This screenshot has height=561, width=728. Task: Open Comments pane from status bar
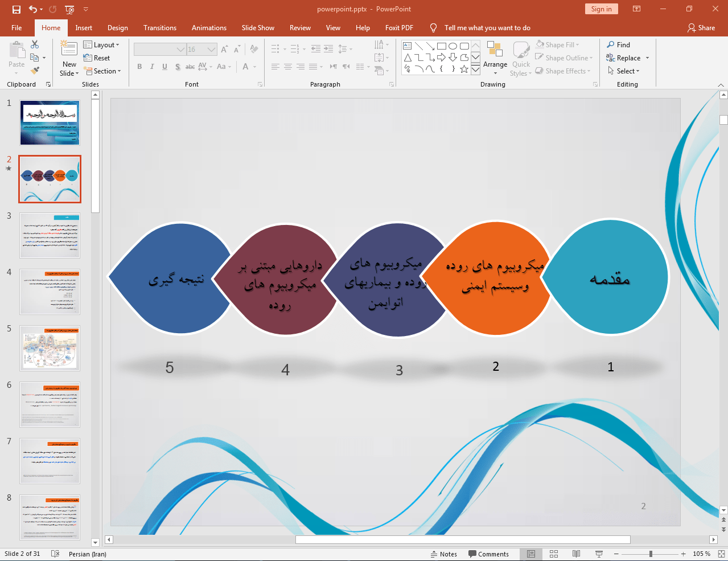[488, 554]
